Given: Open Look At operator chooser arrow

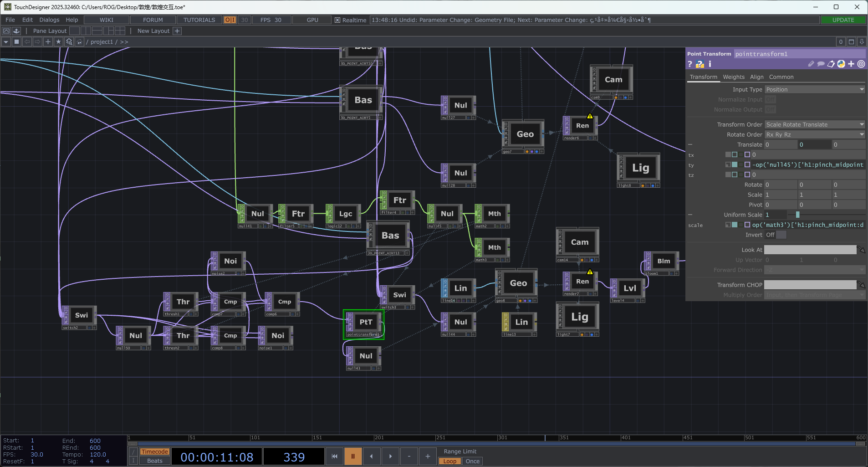Looking at the screenshot, I should pyautogui.click(x=861, y=250).
